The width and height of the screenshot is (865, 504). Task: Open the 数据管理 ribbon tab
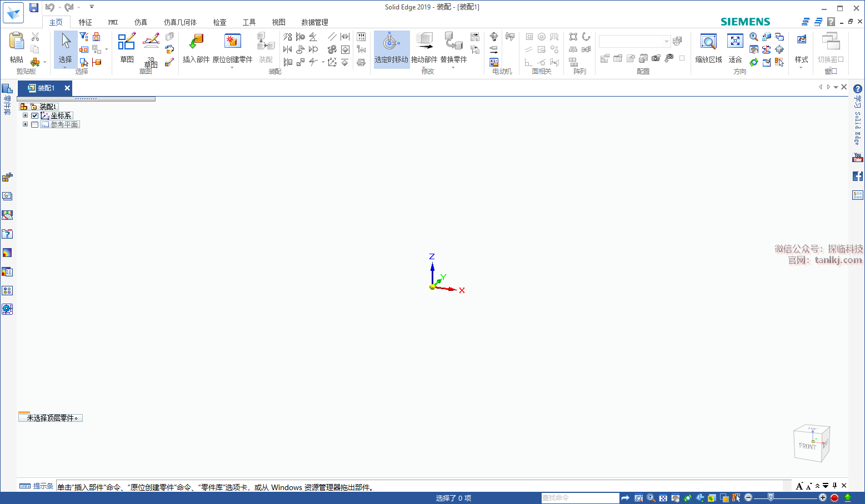coord(314,22)
